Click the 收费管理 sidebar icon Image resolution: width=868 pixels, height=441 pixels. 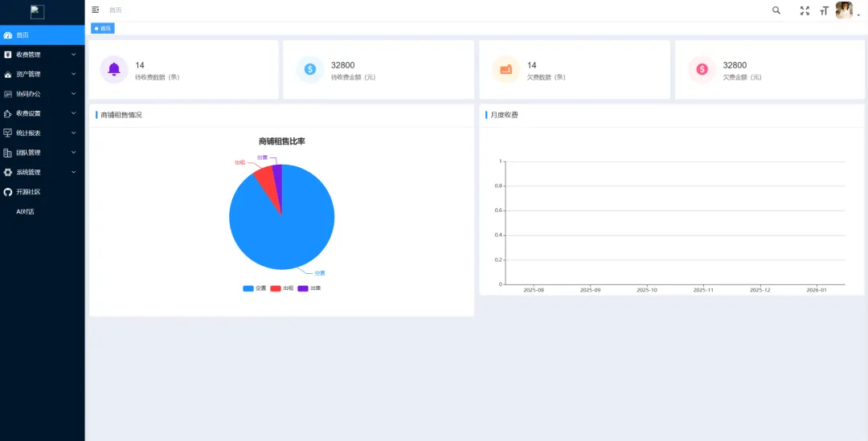coord(8,55)
